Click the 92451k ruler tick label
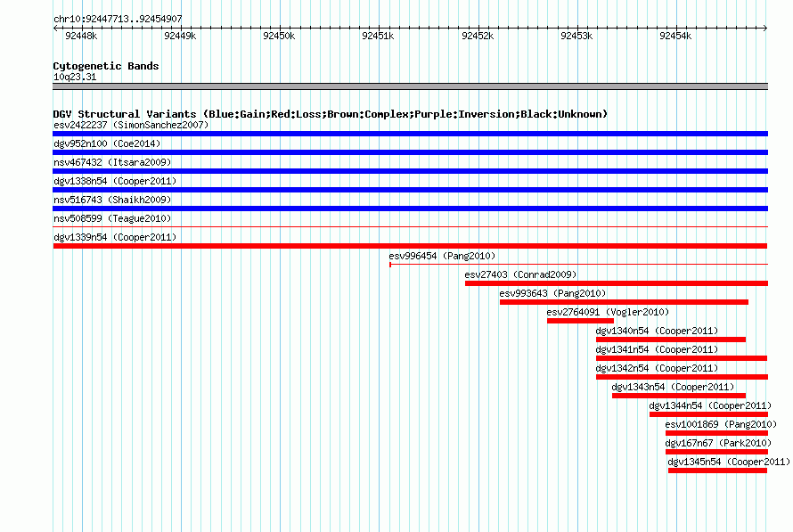This screenshot has height=532, width=793. tap(378, 36)
